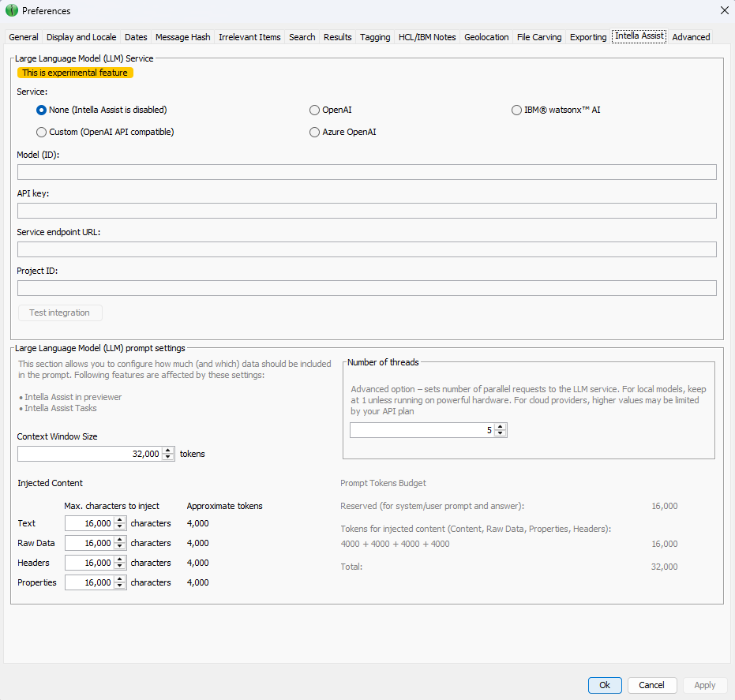Screen dimensions: 735x700
Task: Enable IBM watsonx AI service
Action: [516, 110]
